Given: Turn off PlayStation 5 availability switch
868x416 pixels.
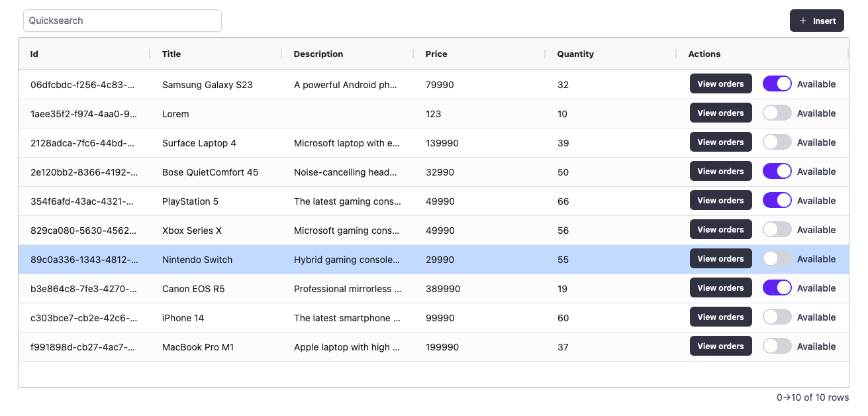Looking at the screenshot, I should tap(777, 200).
